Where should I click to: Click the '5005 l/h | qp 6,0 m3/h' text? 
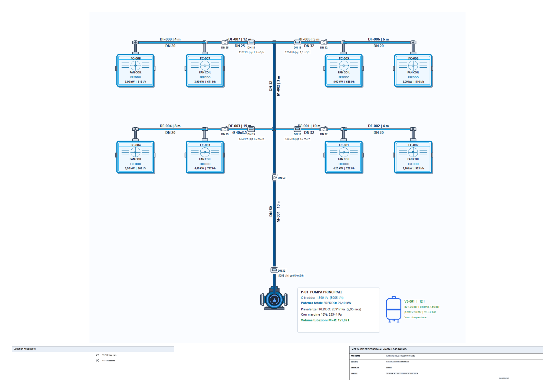click(x=291, y=275)
